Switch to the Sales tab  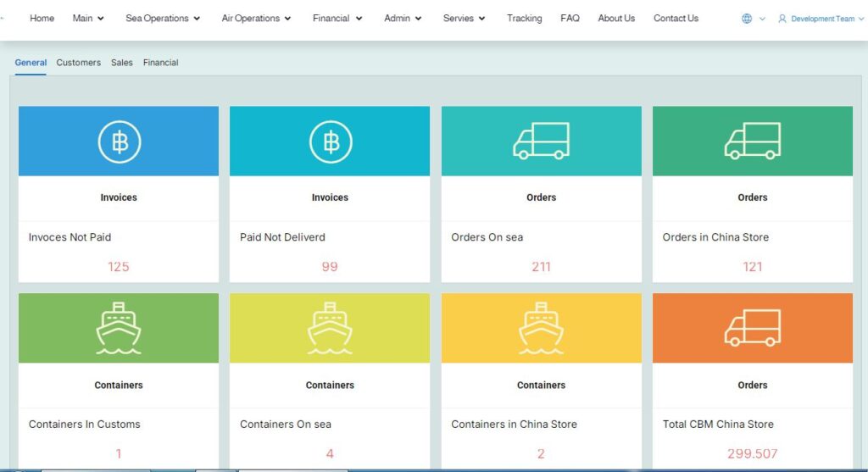coord(122,63)
